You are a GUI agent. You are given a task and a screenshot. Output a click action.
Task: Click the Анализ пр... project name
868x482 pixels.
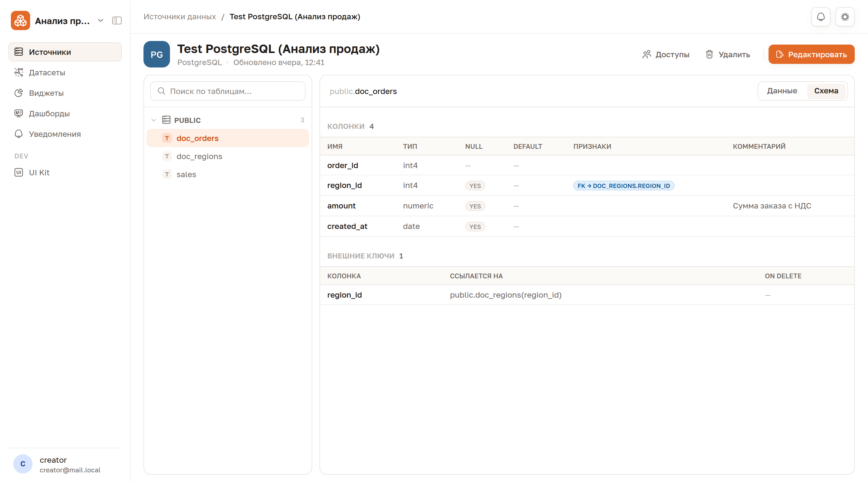pyautogui.click(x=62, y=21)
